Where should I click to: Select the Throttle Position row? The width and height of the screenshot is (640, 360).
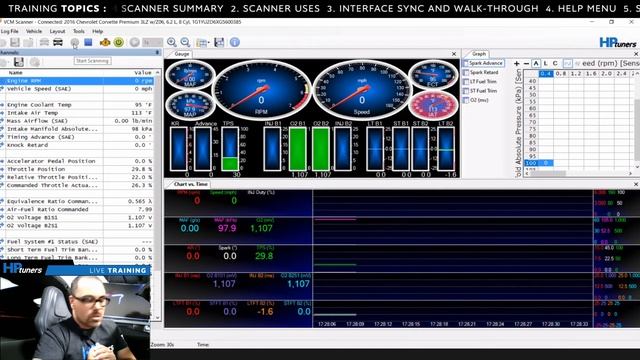(x=77, y=169)
